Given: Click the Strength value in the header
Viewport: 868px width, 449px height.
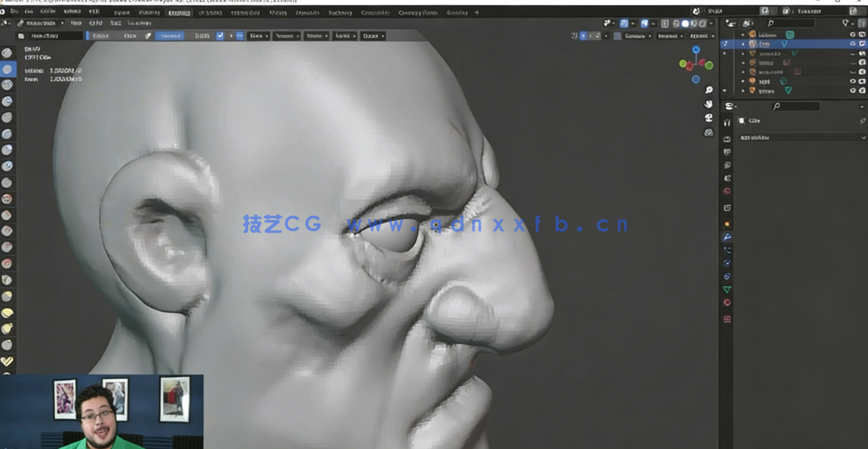Looking at the screenshot, I should [203, 36].
